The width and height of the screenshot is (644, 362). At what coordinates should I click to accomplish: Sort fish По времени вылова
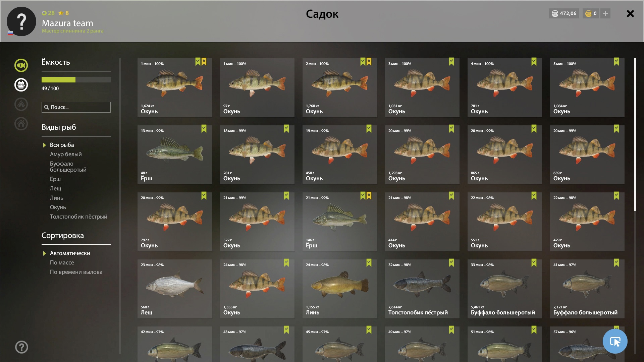click(76, 272)
